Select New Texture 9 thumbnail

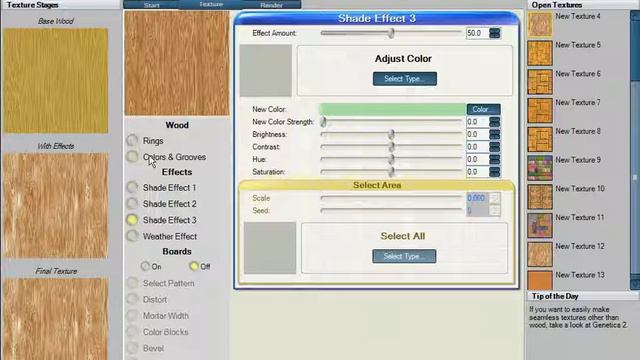pyautogui.click(x=540, y=168)
